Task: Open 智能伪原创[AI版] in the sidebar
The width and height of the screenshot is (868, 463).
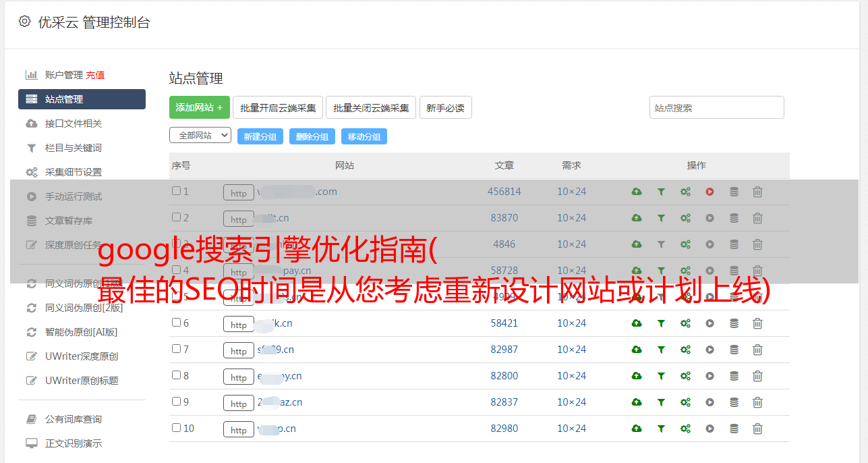Action: coord(82,332)
